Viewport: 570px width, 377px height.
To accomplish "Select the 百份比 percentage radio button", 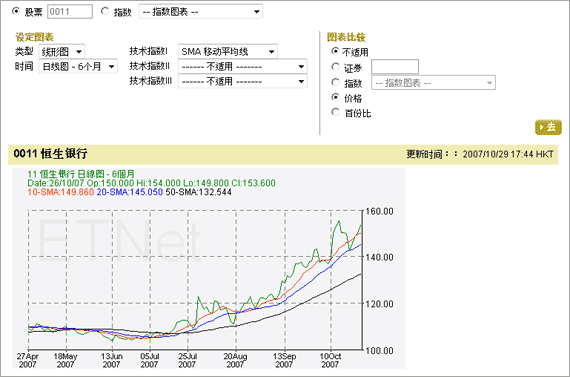I will tap(335, 112).
